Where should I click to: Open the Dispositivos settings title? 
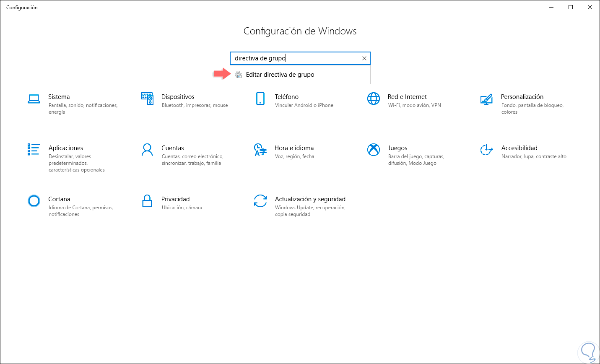tap(178, 97)
